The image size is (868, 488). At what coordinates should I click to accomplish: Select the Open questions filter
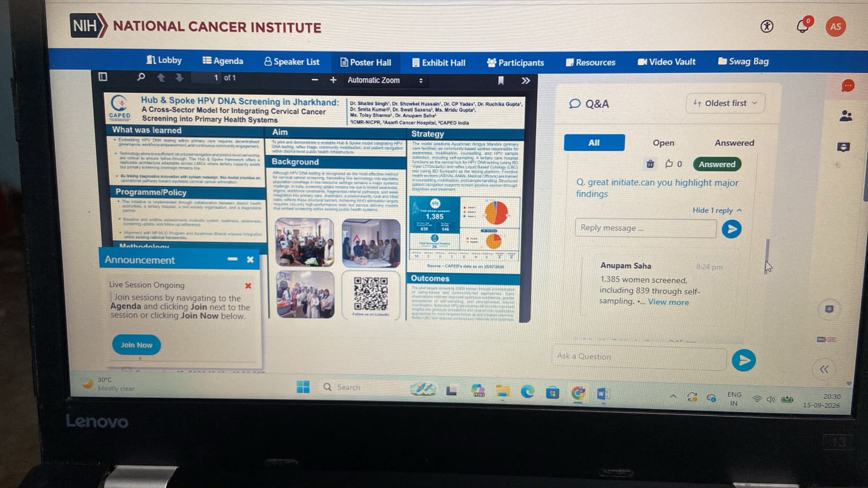tap(663, 143)
